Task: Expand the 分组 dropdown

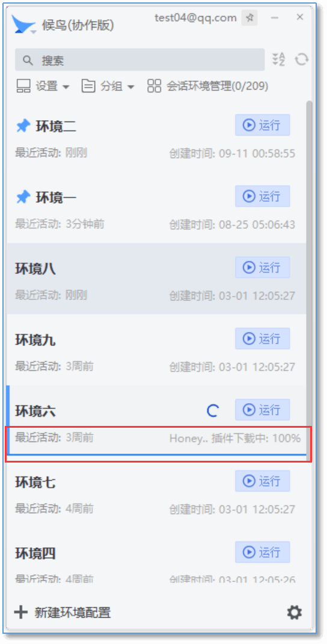Action: click(108, 87)
